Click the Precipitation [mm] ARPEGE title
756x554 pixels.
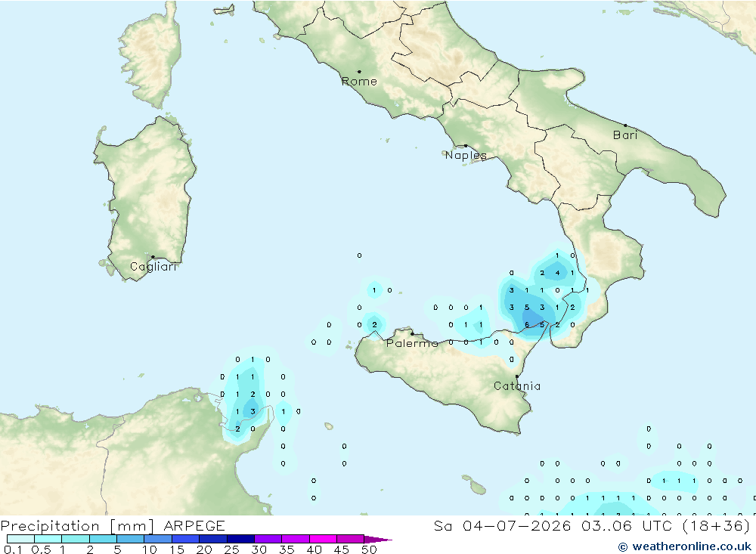click(x=113, y=525)
